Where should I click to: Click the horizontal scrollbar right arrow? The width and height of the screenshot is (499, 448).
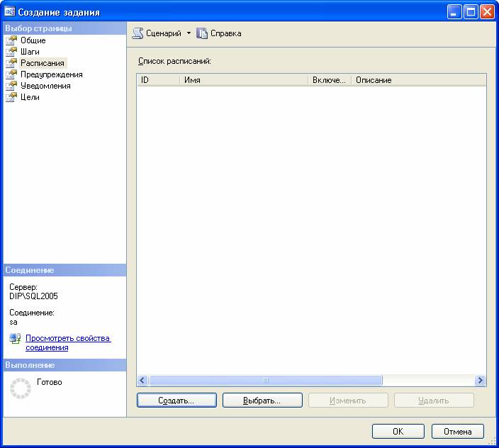pyautogui.click(x=481, y=380)
